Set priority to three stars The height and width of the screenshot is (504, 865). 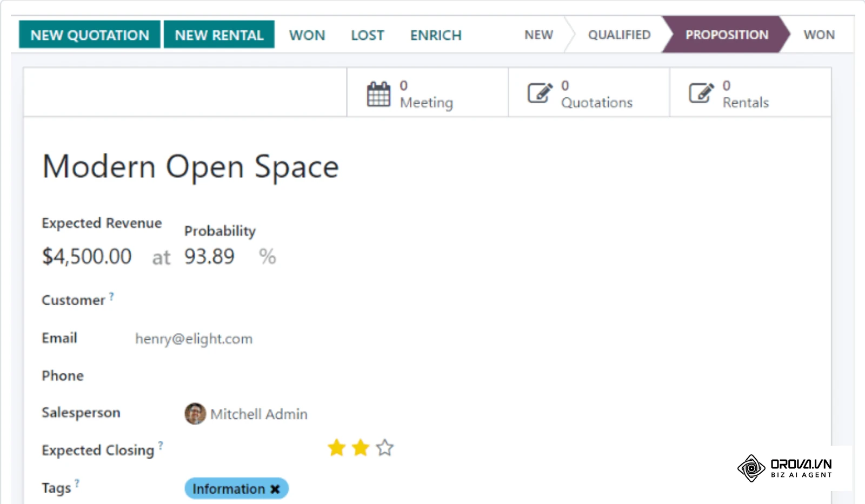(x=385, y=447)
